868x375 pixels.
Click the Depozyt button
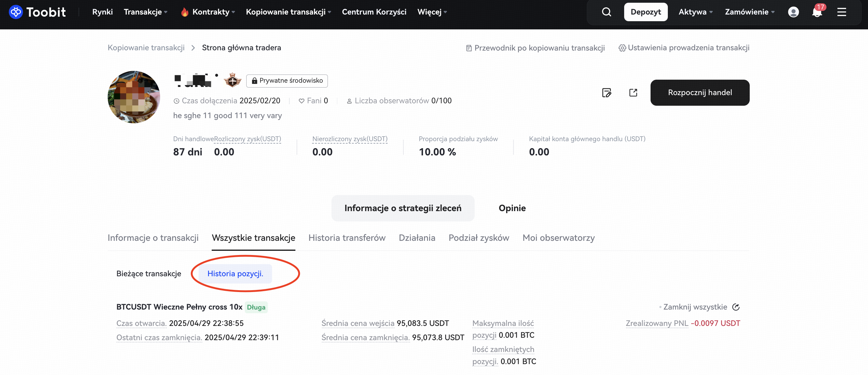[645, 12]
